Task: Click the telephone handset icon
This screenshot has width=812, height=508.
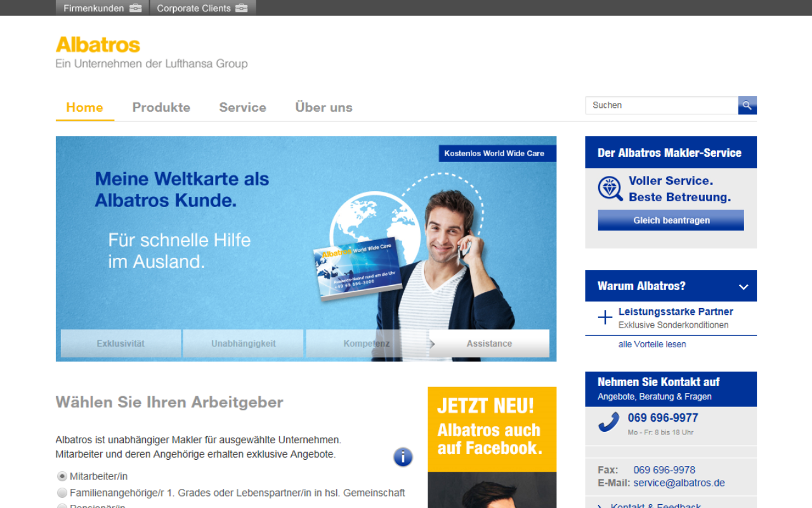Action: (608, 422)
